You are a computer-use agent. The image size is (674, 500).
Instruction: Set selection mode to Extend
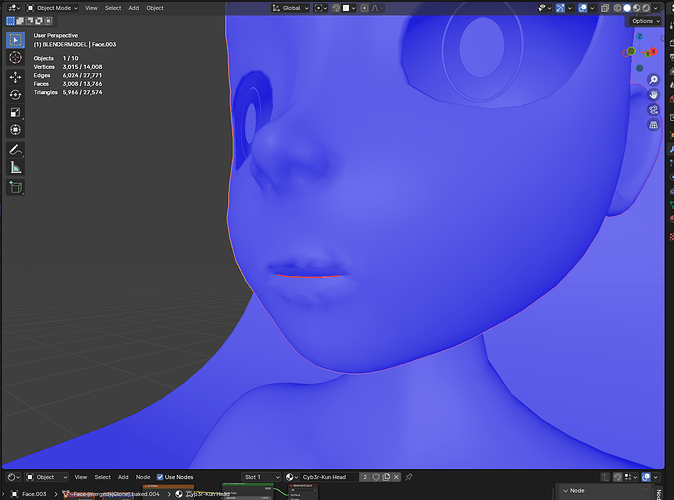[x=20, y=21]
